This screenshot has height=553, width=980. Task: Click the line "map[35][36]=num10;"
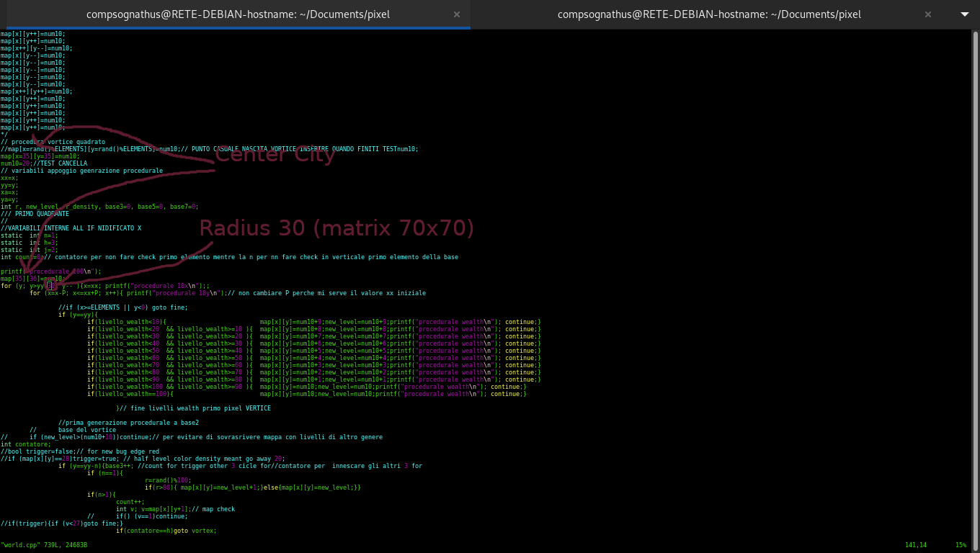[x=33, y=279]
